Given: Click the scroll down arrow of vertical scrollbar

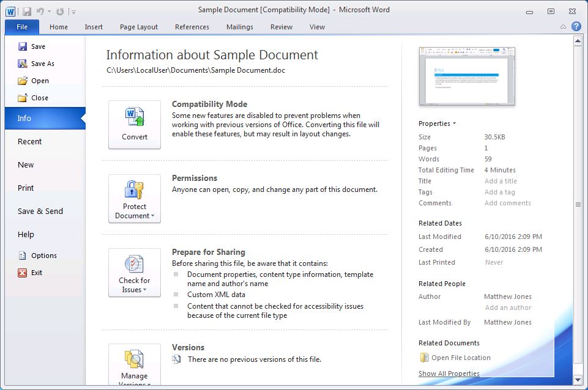Looking at the screenshot, I should pos(578,380).
